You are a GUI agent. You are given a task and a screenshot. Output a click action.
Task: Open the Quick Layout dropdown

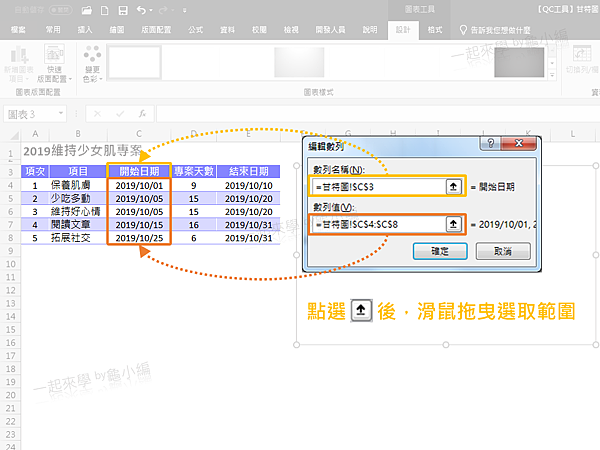pyautogui.click(x=54, y=64)
